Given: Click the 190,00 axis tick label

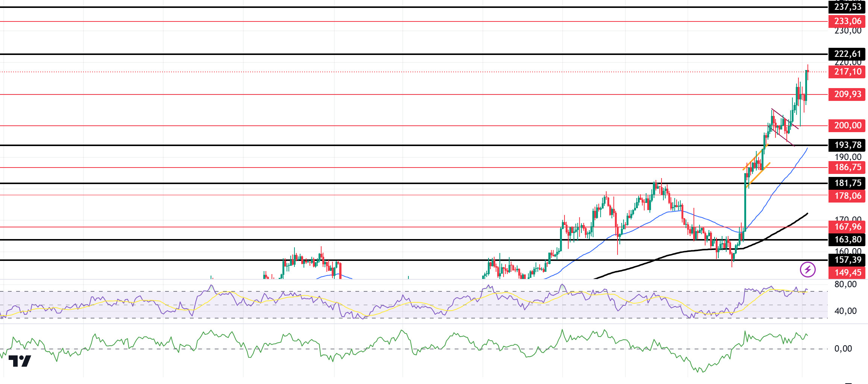Looking at the screenshot, I should click(848, 157).
